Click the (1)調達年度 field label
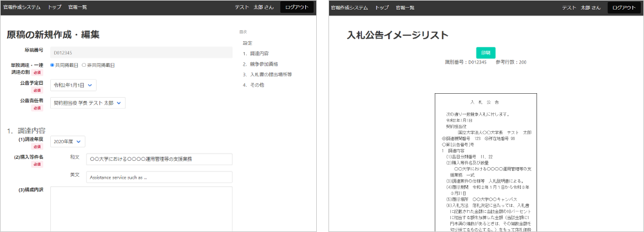Image resolution: width=644 pixels, height=232 pixels. (30, 139)
